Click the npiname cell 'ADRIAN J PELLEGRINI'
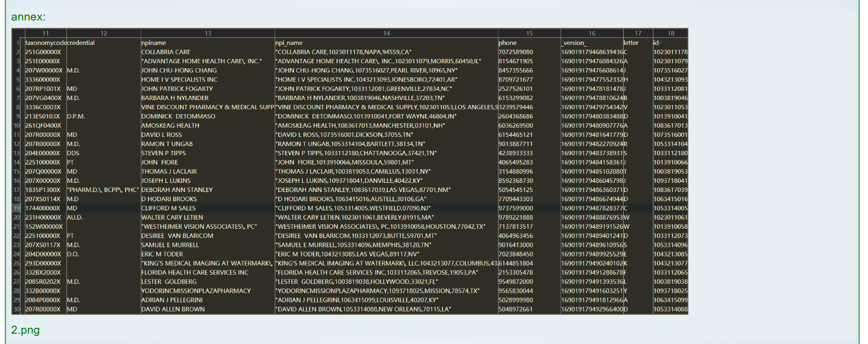Viewport: 868px width, 344px height. coord(208,300)
